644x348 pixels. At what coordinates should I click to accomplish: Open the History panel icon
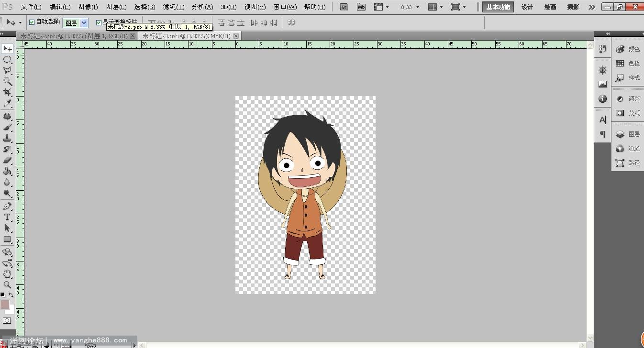click(x=602, y=49)
